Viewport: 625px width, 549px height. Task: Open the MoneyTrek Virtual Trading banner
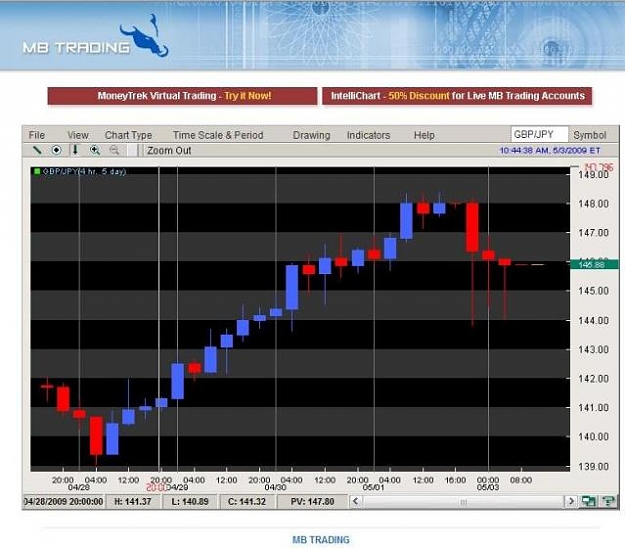coord(182,96)
